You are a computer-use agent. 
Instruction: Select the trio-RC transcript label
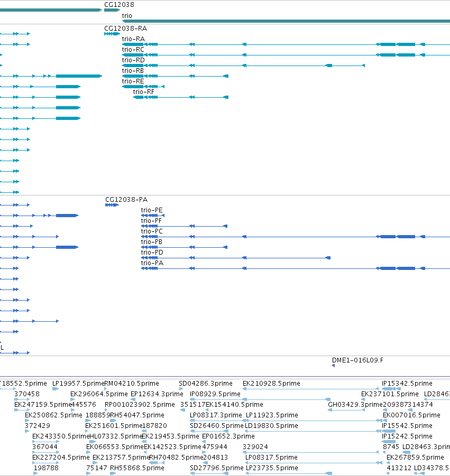(133, 50)
